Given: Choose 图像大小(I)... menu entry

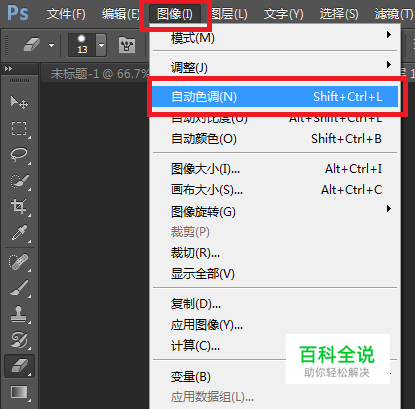Looking at the screenshot, I should tap(275, 169).
